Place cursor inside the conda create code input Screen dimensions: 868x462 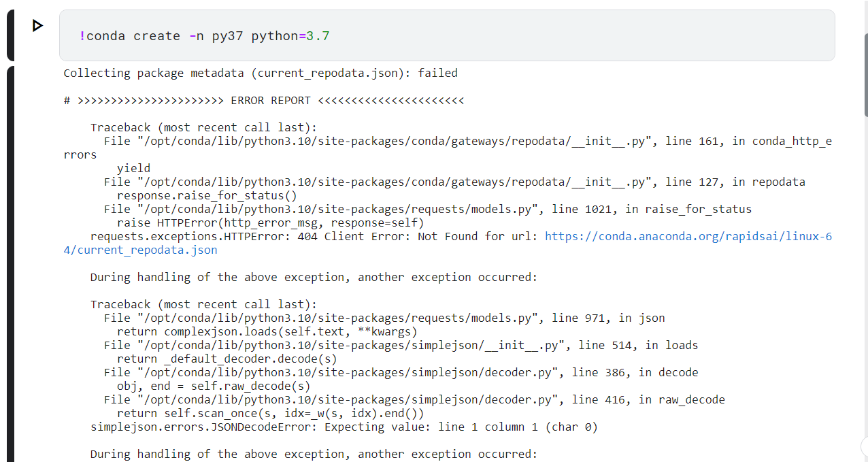[447, 35]
